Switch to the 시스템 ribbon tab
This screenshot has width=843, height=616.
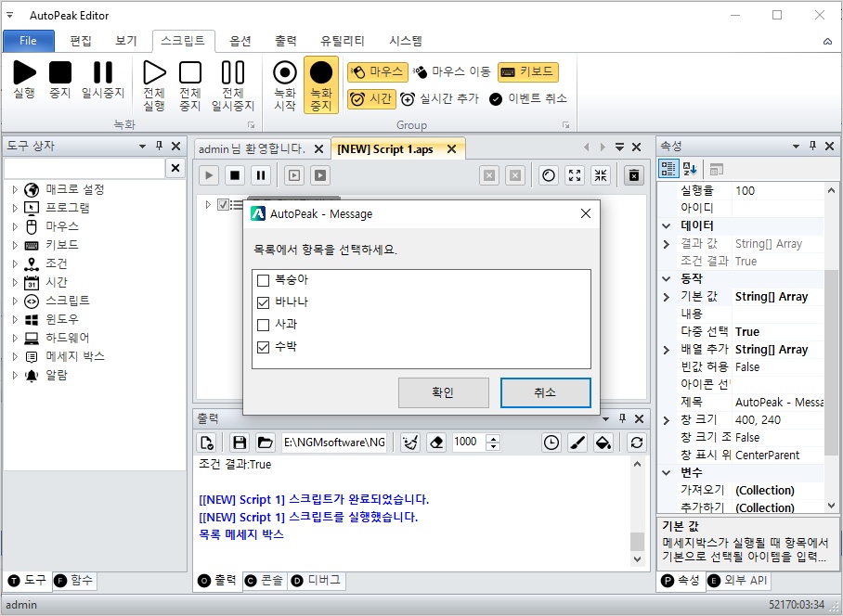point(406,41)
